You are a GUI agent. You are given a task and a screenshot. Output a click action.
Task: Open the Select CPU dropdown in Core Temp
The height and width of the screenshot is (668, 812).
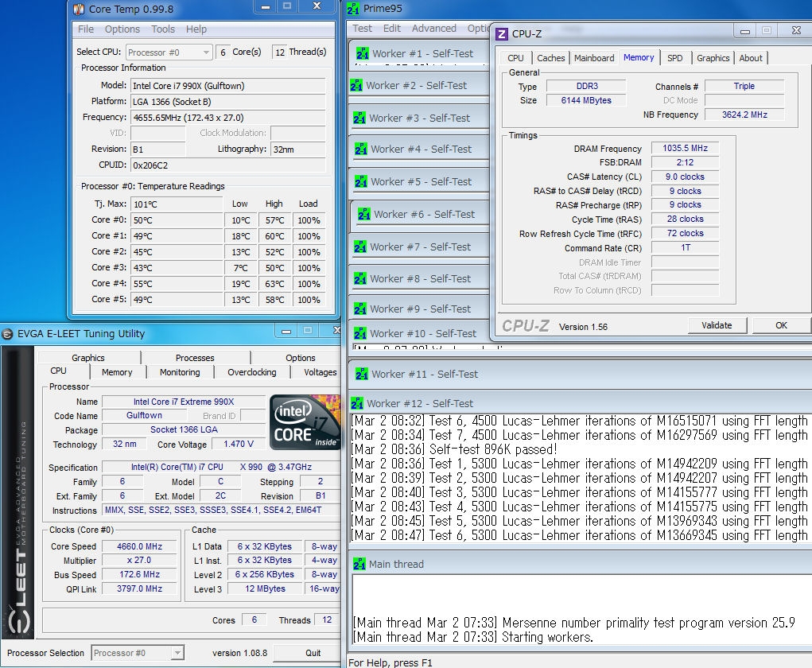coord(169,52)
